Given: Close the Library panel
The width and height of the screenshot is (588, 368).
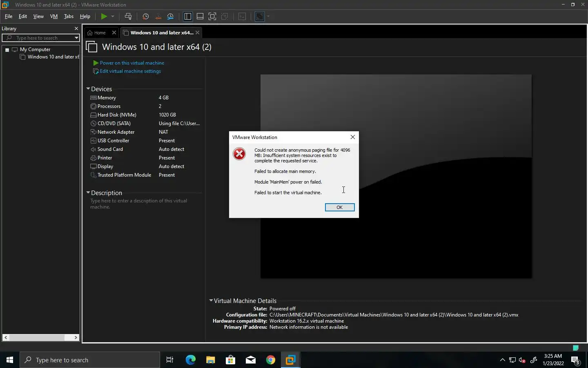Looking at the screenshot, I should [x=76, y=29].
